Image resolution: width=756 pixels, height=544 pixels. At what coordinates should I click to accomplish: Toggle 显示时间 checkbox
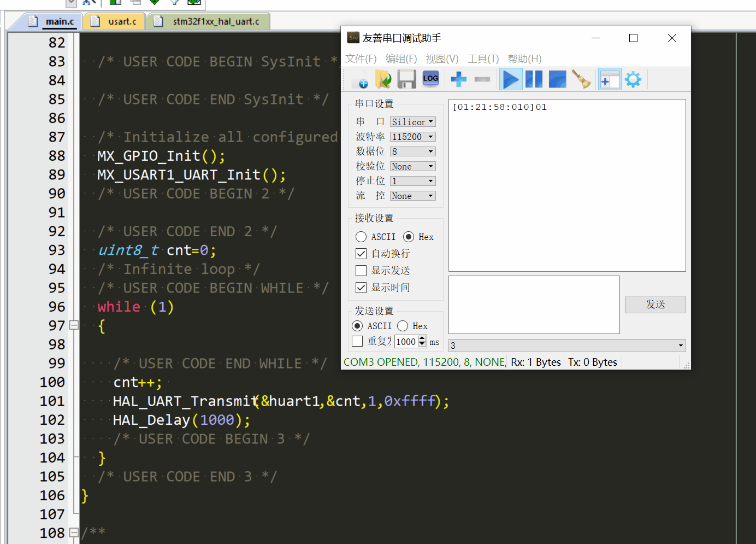click(361, 288)
